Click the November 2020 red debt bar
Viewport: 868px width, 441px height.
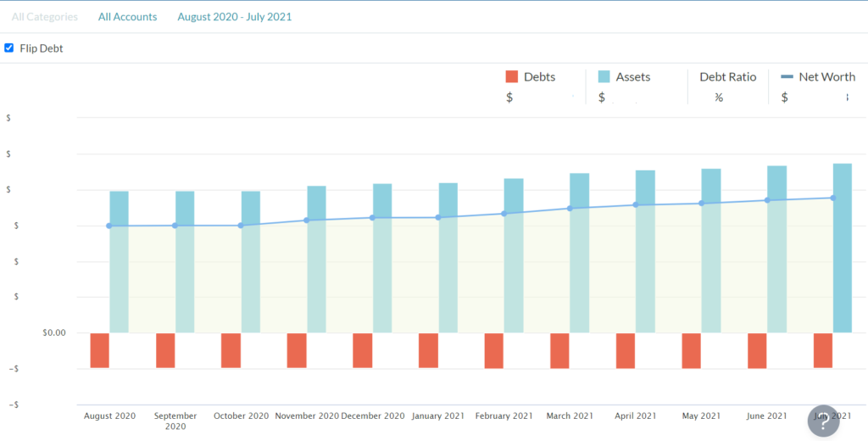pos(297,350)
